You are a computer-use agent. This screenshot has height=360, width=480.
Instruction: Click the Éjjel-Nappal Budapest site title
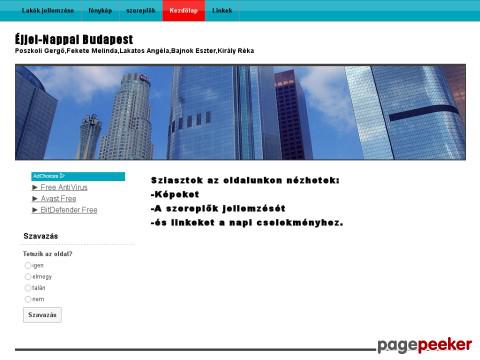[x=74, y=39]
